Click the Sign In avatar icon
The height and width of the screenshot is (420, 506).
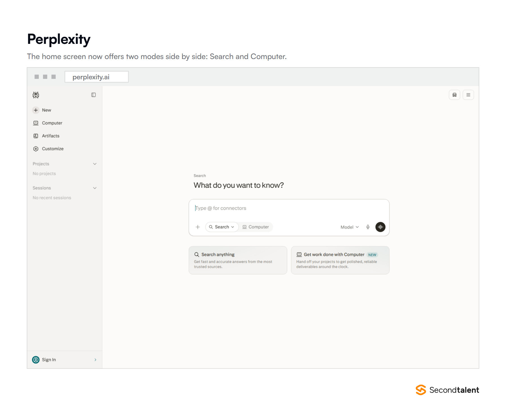point(36,360)
